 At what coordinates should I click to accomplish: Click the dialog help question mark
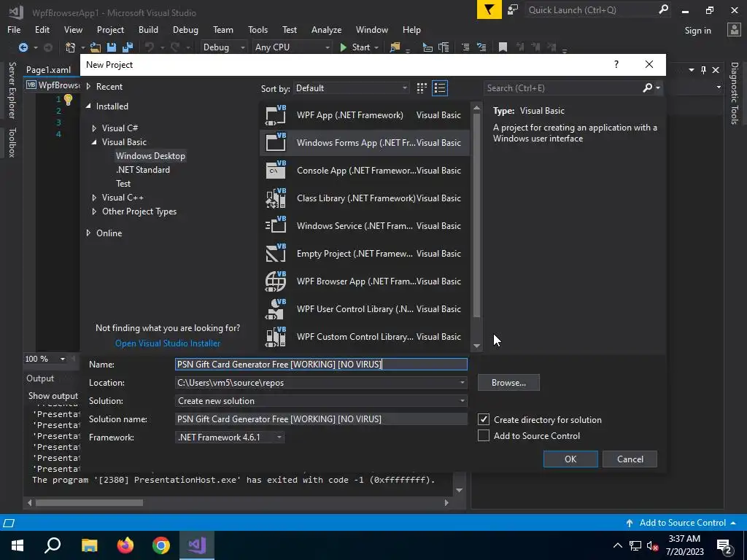(x=616, y=64)
